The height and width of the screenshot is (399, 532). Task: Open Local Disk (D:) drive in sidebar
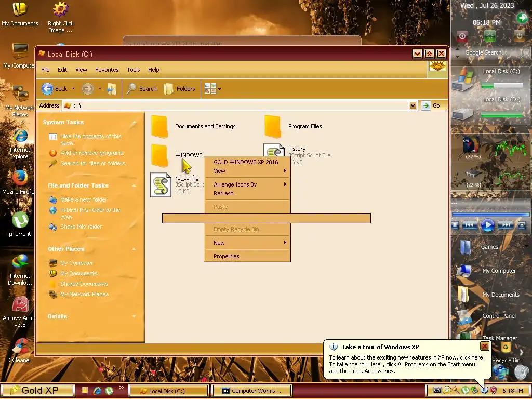coord(463,113)
